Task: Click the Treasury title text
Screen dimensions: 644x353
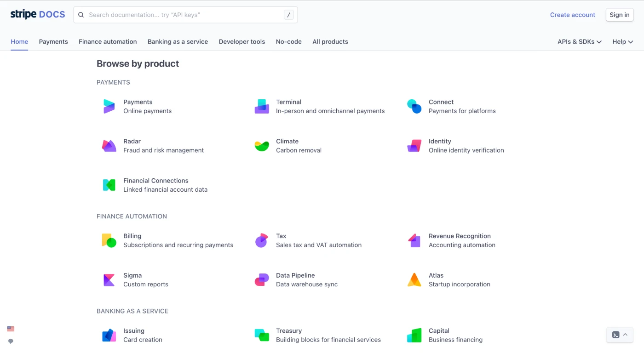Action: coord(289,330)
